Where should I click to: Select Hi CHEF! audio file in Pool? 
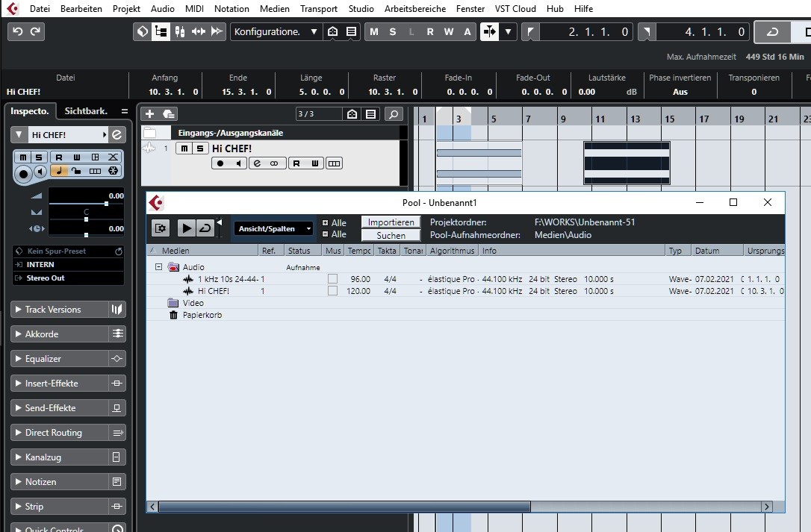(213, 291)
